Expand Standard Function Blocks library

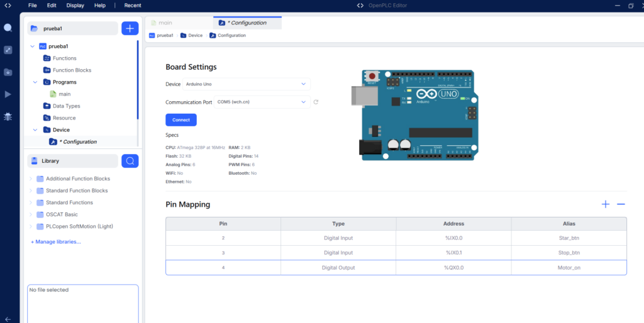pyautogui.click(x=30, y=191)
